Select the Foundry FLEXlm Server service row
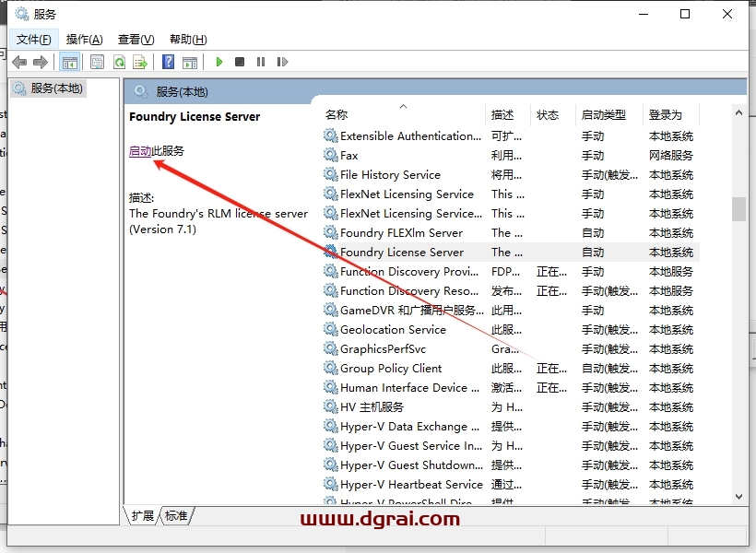 [401, 233]
